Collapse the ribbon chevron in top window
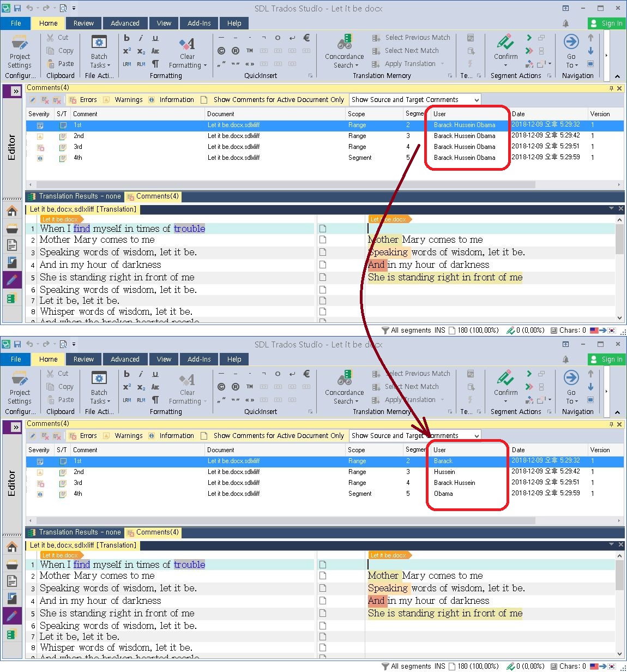 pos(617,76)
